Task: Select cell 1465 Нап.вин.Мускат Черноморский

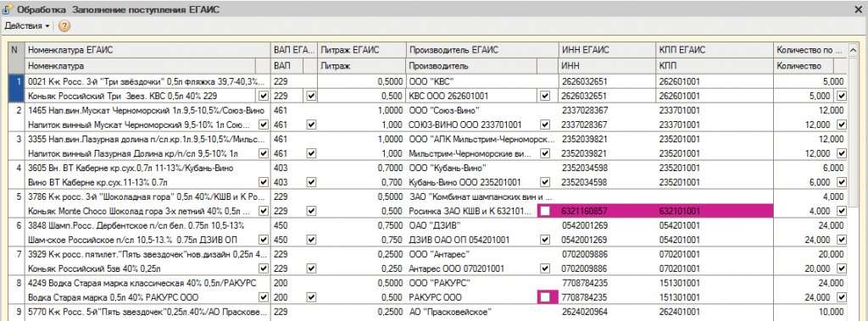Action: click(147, 110)
